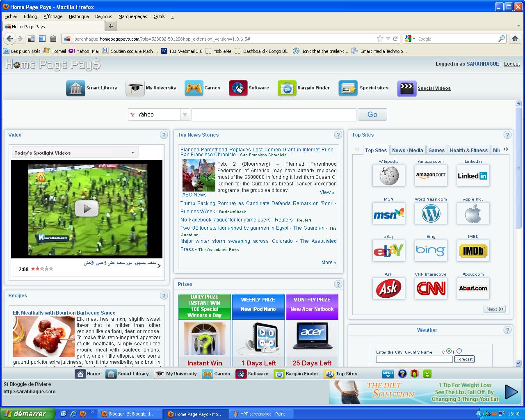The width and height of the screenshot is (525, 420).
Task: Click the Video panel help question mark
Action: [164, 135]
